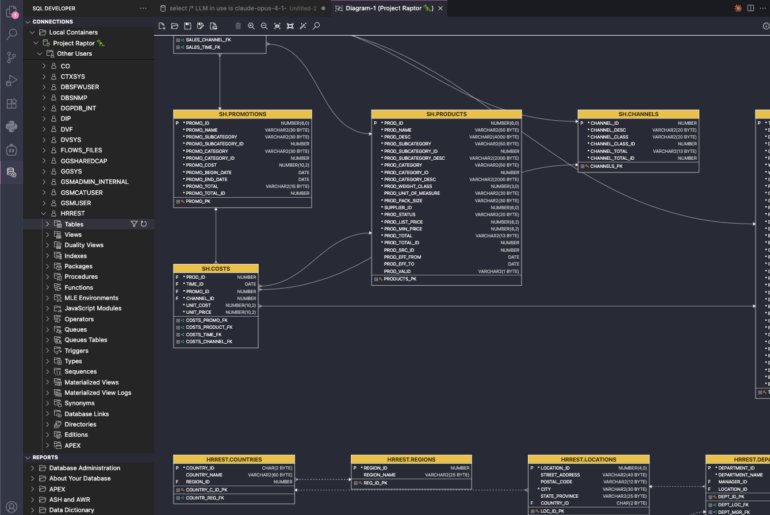Viewport: 770px width, 515px height.
Task: Click the filter icon on Tables row
Action: point(134,224)
